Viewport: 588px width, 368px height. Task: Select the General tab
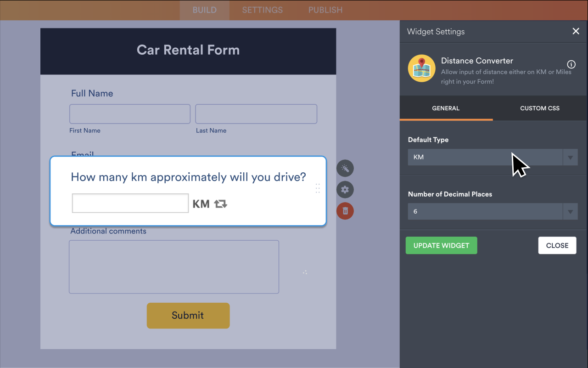tap(446, 108)
